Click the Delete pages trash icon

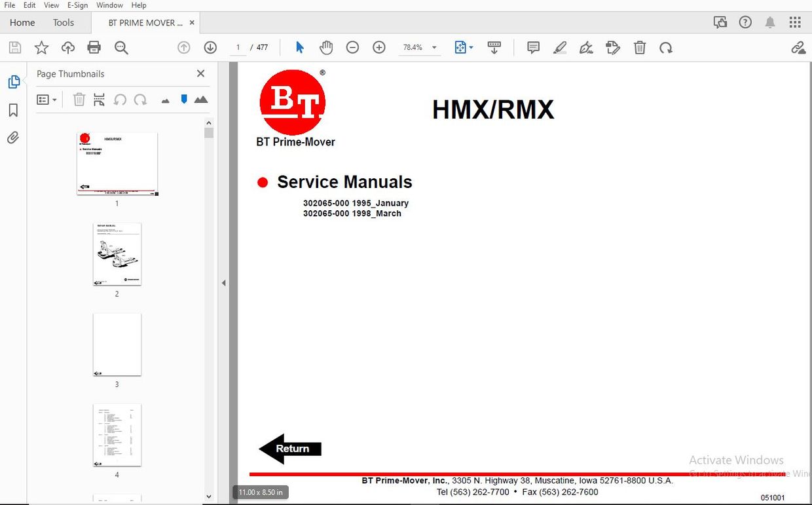[x=79, y=99]
